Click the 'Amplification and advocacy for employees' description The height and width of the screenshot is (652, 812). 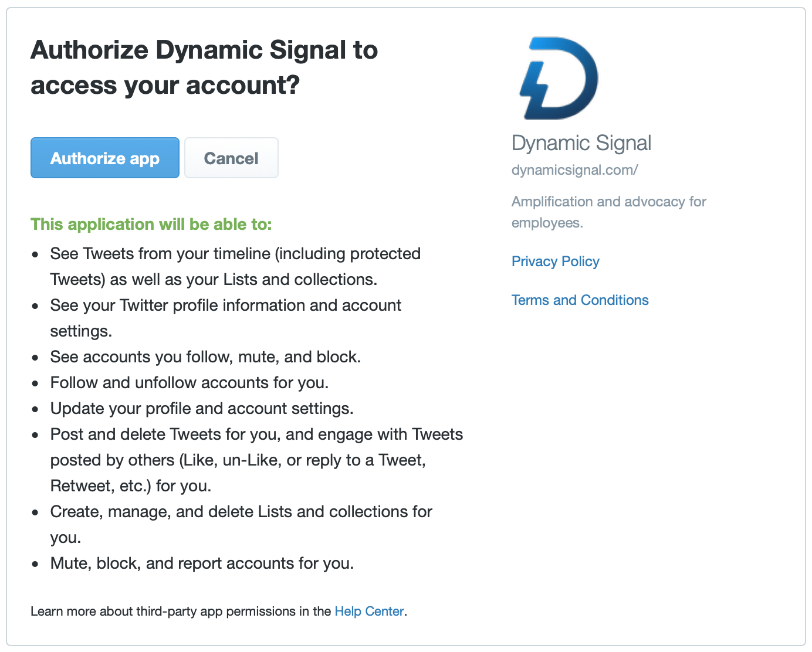pyautogui.click(x=608, y=212)
